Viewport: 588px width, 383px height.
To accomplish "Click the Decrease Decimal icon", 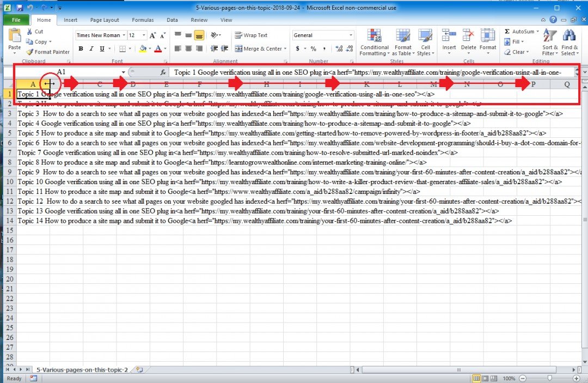I will point(350,48).
